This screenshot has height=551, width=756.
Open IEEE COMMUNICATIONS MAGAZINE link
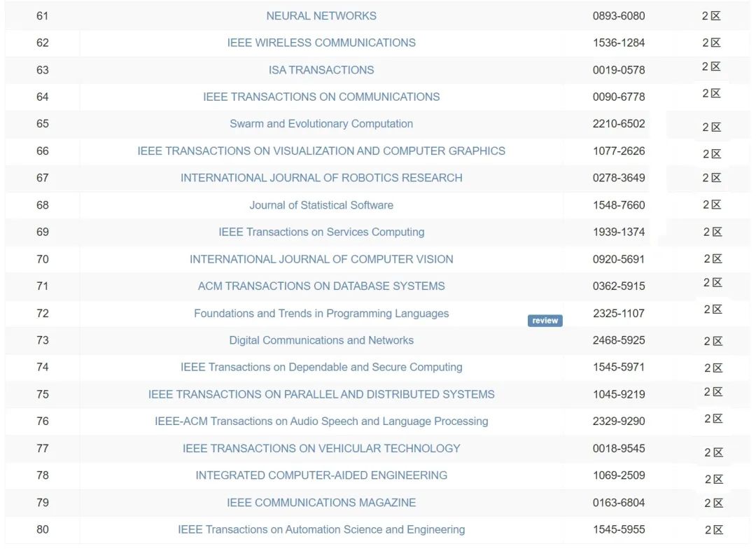321,503
